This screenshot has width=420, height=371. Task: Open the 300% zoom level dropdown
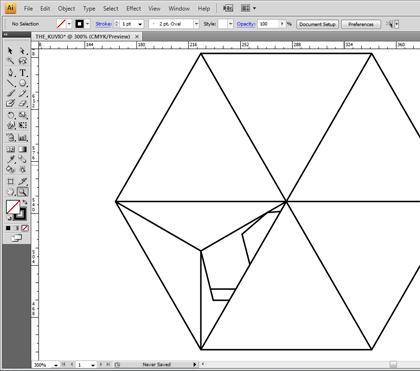click(x=55, y=365)
